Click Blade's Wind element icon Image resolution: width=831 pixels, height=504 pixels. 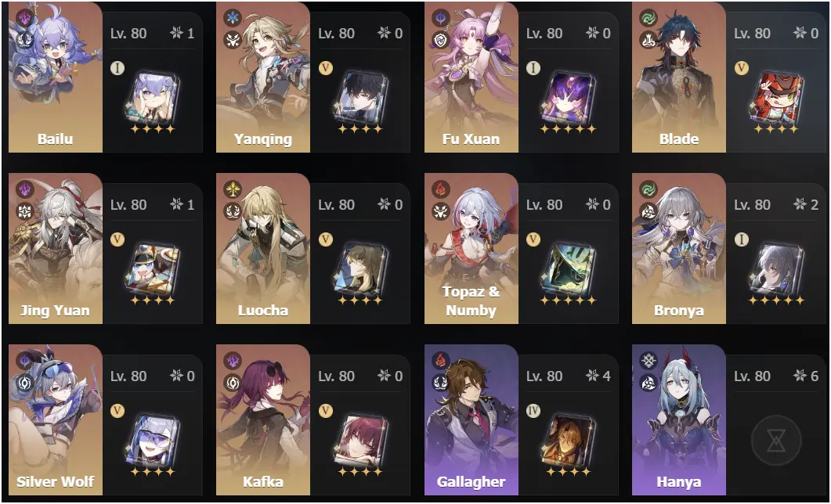pos(649,18)
